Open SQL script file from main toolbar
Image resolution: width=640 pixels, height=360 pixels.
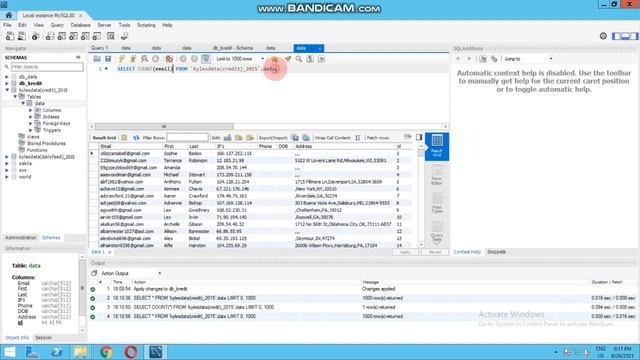pos(22,36)
